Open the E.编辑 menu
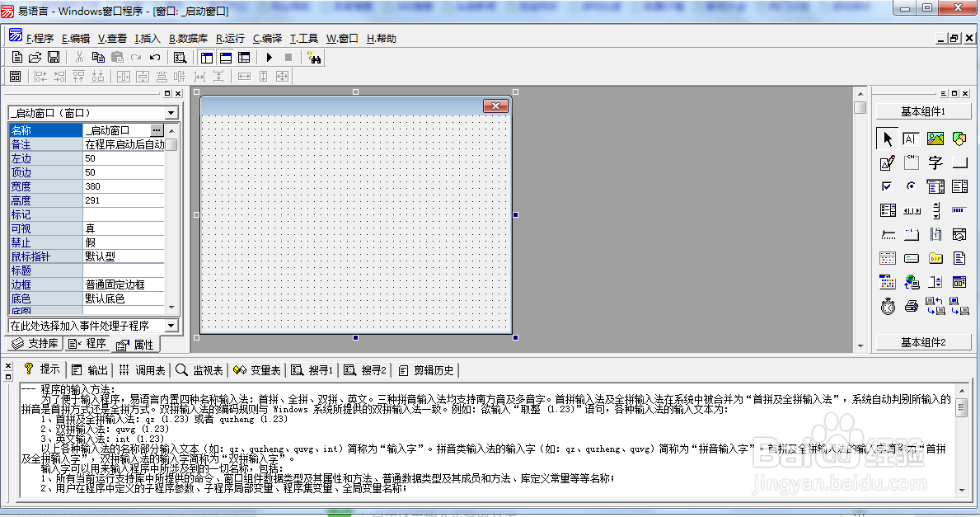Image resolution: width=980 pixels, height=517 pixels. click(76, 38)
